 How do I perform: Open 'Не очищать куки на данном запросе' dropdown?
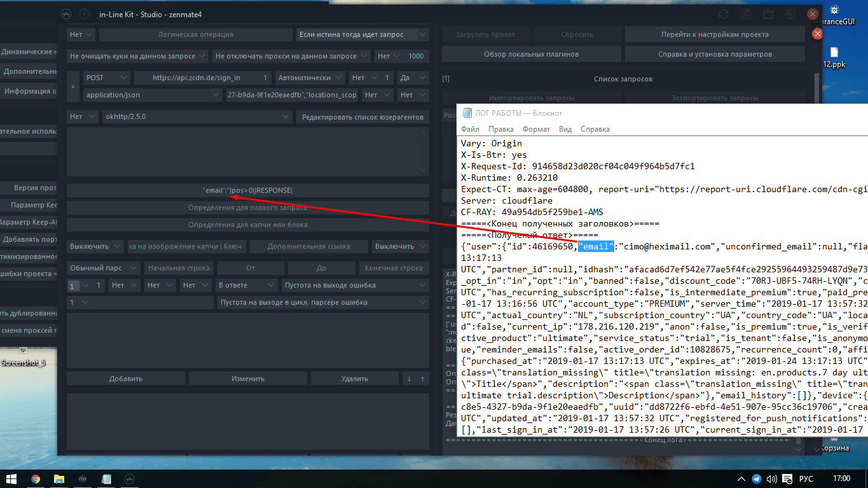pyautogui.click(x=137, y=56)
